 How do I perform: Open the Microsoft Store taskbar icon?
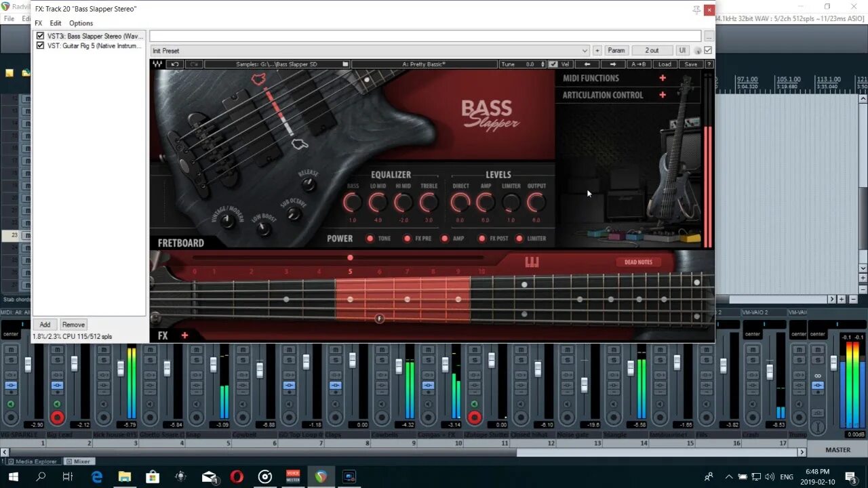click(x=153, y=476)
